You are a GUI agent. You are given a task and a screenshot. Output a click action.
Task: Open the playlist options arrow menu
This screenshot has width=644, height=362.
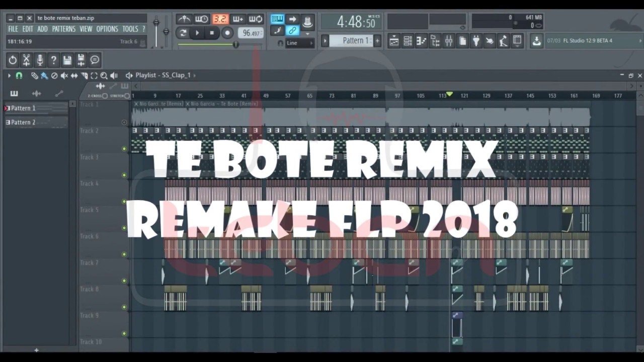[9, 75]
